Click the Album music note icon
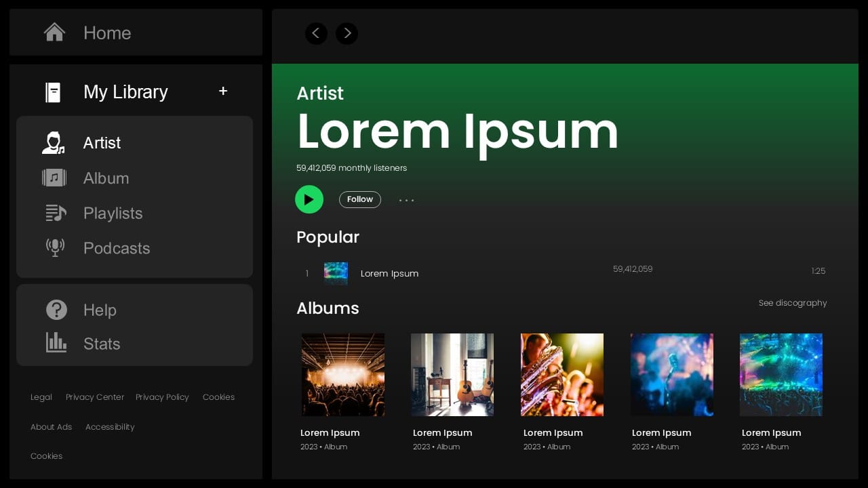Viewport: 868px width, 488px height. pos(54,178)
